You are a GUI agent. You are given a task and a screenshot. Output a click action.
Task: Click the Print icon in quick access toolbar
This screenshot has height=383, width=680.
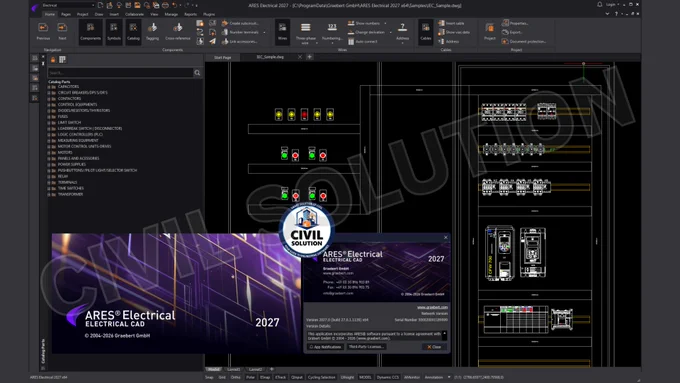tap(165, 5)
